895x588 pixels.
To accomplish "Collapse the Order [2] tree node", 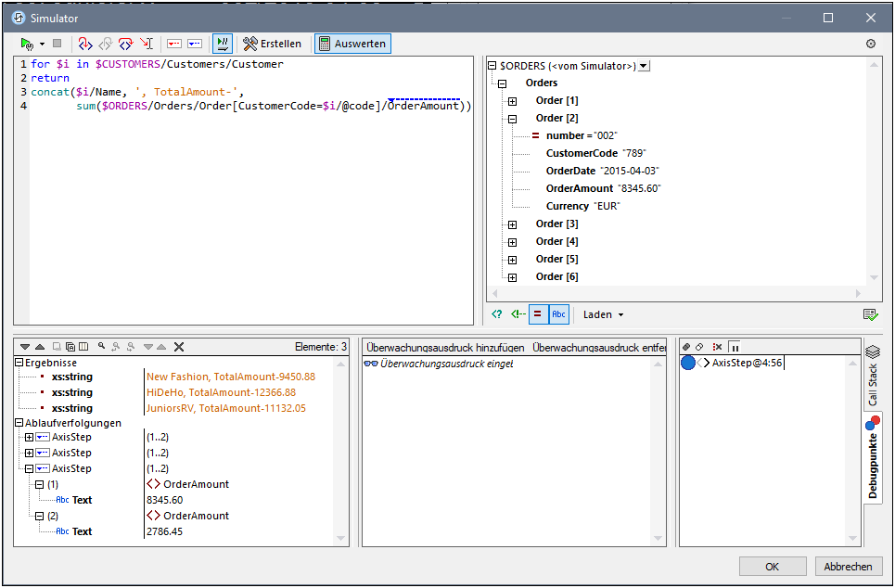I will tap(512, 119).
